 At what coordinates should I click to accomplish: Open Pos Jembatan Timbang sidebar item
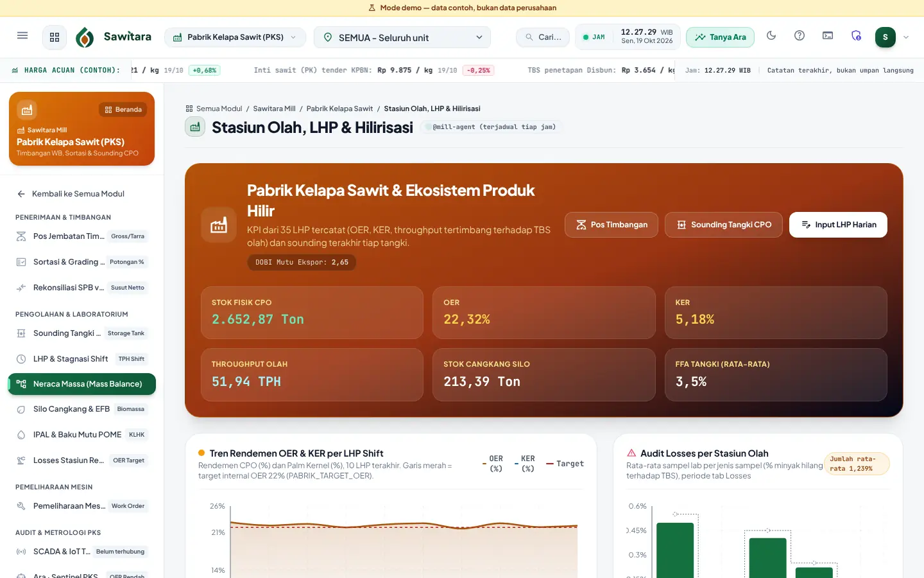pos(82,236)
